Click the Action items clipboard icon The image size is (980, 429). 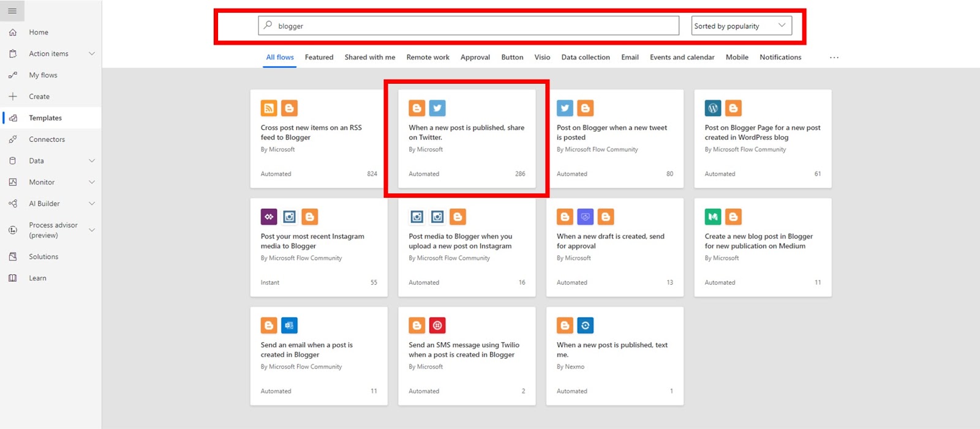(13, 54)
